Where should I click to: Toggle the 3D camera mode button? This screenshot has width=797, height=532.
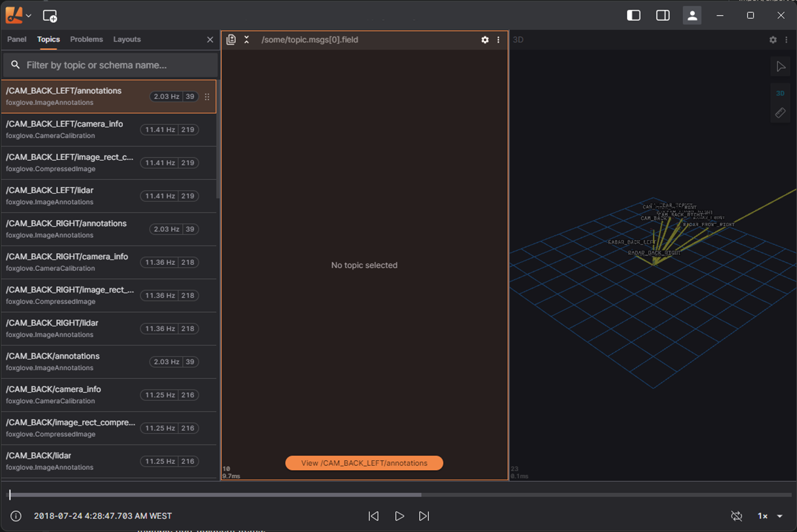(780, 93)
